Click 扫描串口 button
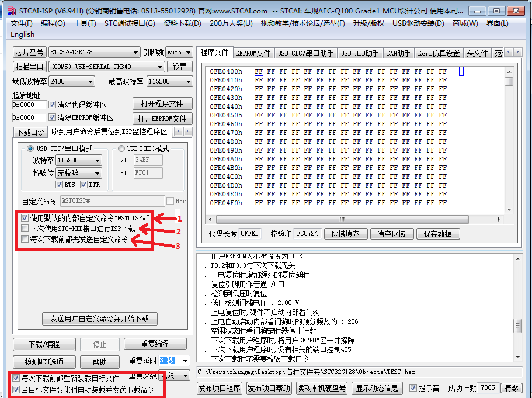532x398 pixels. click(30, 67)
